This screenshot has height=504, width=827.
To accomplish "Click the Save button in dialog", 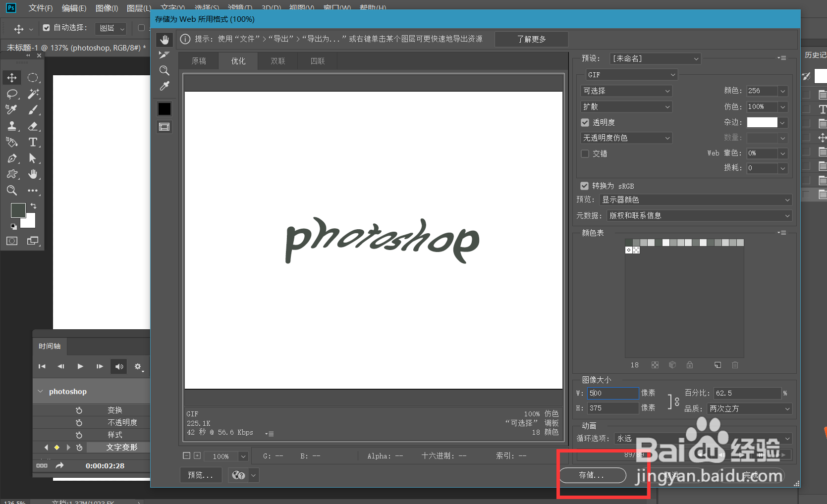I will (x=593, y=475).
